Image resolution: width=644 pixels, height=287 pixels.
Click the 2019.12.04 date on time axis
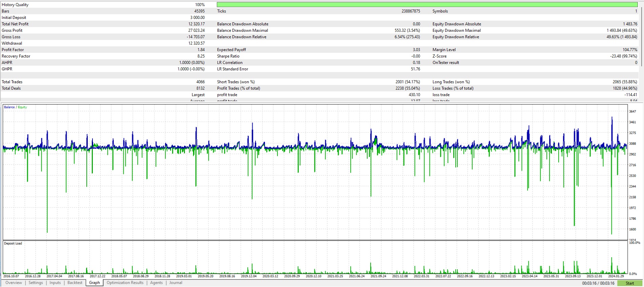pyautogui.click(x=249, y=276)
